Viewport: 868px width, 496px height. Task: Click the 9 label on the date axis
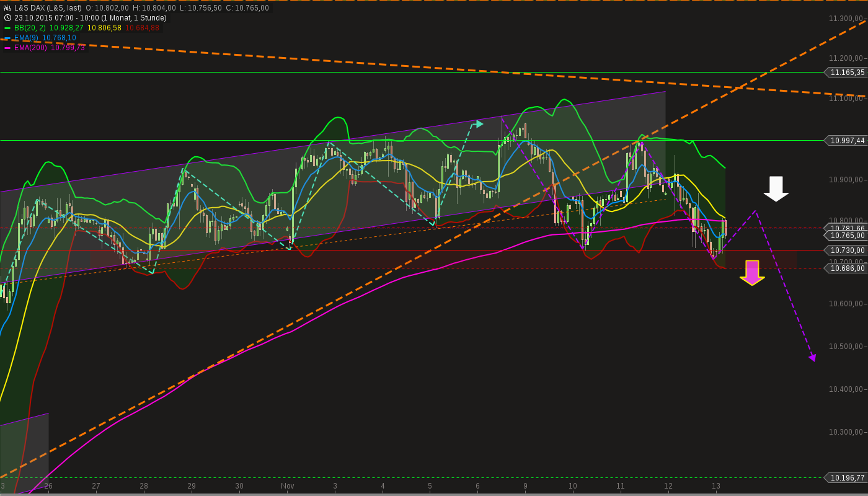tap(525, 486)
